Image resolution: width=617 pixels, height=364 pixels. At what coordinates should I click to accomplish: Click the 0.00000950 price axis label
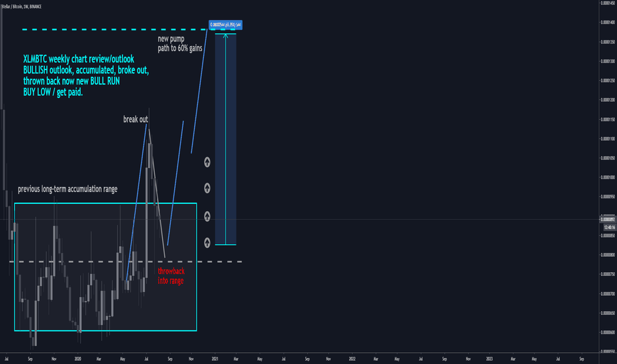point(608,197)
